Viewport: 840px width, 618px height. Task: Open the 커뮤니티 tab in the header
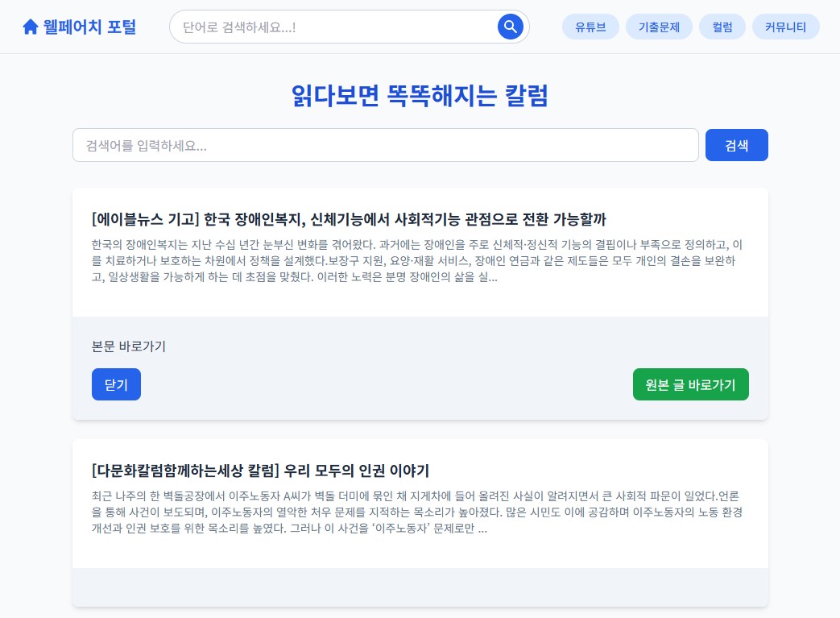point(785,27)
